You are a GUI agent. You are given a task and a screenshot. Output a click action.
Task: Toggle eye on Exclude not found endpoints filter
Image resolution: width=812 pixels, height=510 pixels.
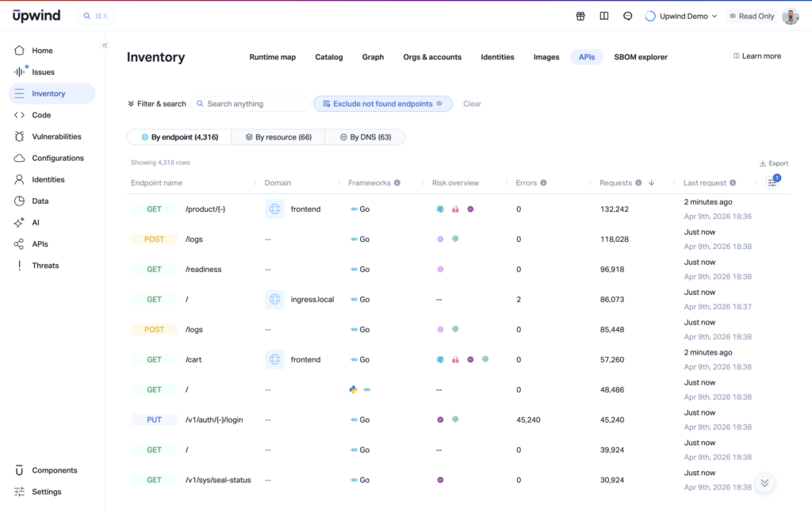tap(439, 104)
